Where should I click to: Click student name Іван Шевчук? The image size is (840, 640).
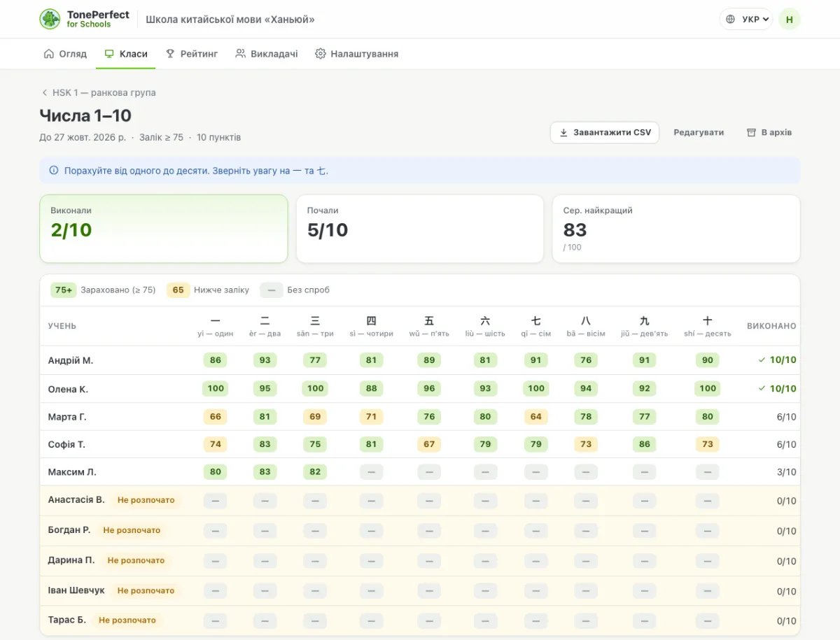pos(76,590)
